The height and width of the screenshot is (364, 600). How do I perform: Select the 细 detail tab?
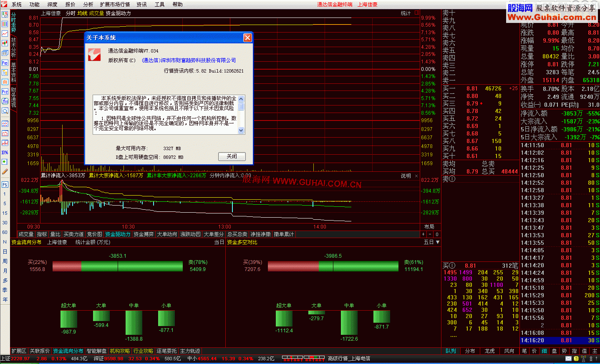pyautogui.click(x=544, y=351)
